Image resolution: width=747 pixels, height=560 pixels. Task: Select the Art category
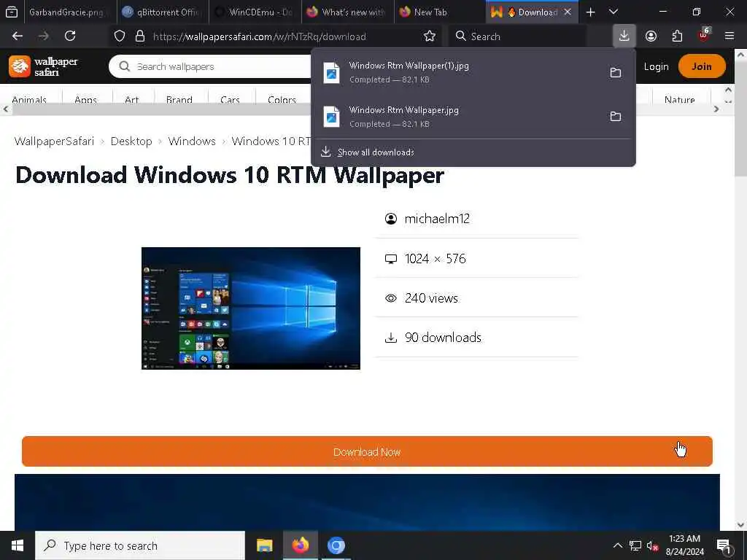coord(131,99)
